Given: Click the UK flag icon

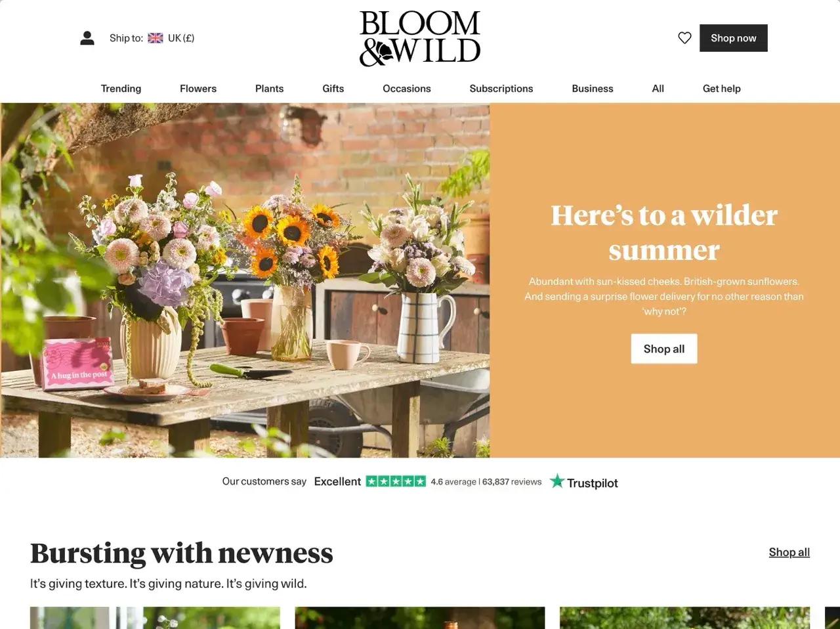Looking at the screenshot, I should coord(156,38).
